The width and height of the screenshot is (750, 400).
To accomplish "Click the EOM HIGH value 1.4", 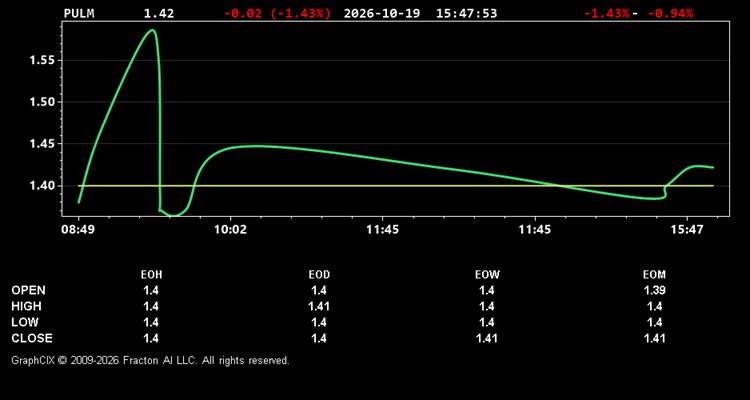I will pyautogui.click(x=654, y=306).
